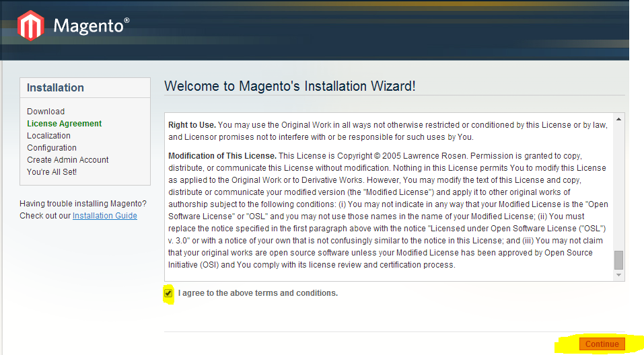
Task: Select the Configuration step
Action: (52, 148)
